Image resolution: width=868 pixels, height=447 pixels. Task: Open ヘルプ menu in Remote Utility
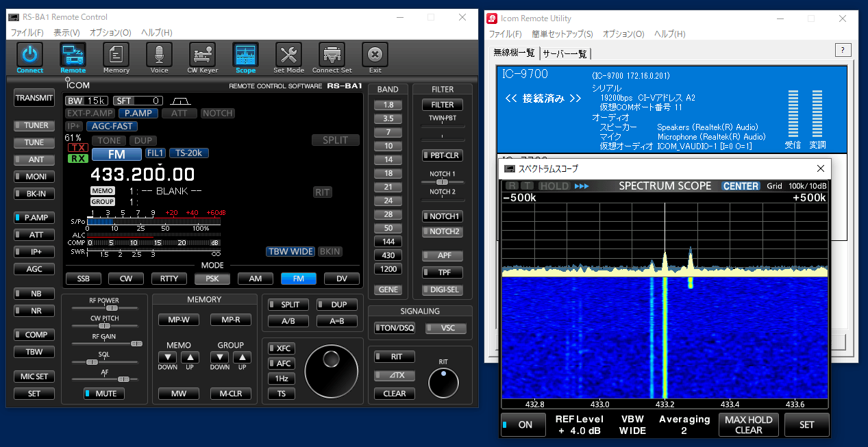[x=669, y=34]
